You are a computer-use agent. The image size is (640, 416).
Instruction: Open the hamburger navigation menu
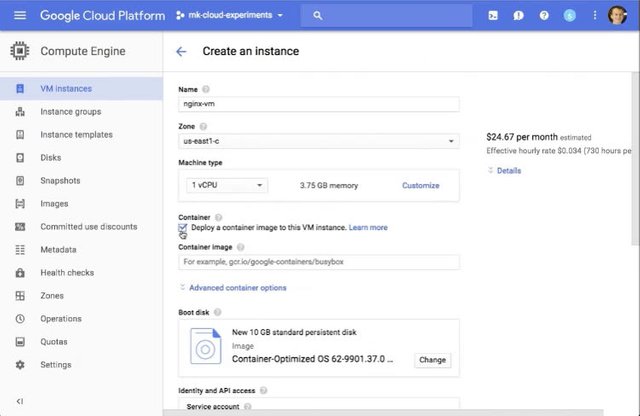click(20, 16)
